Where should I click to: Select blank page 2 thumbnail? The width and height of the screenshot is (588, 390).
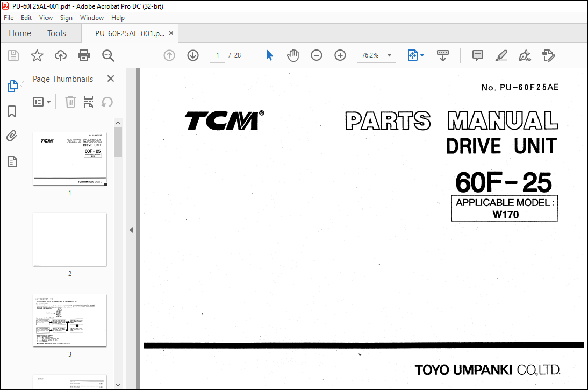click(70, 239)
